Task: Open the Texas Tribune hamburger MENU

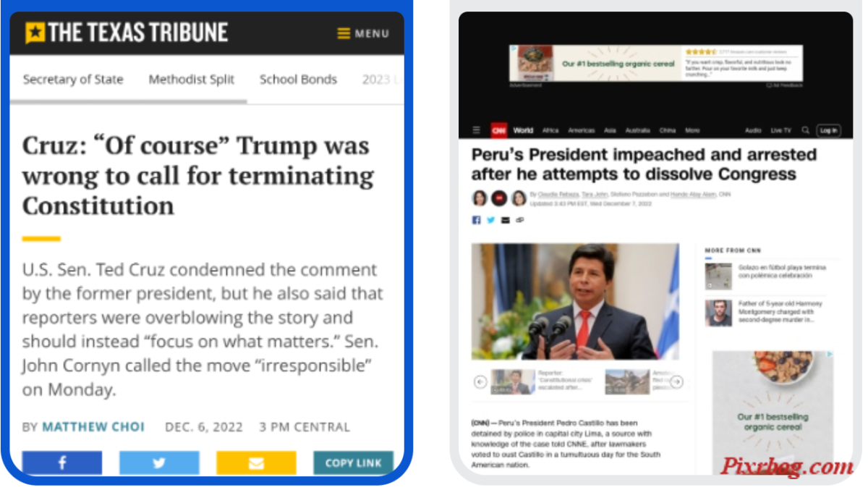Action: 363,33
